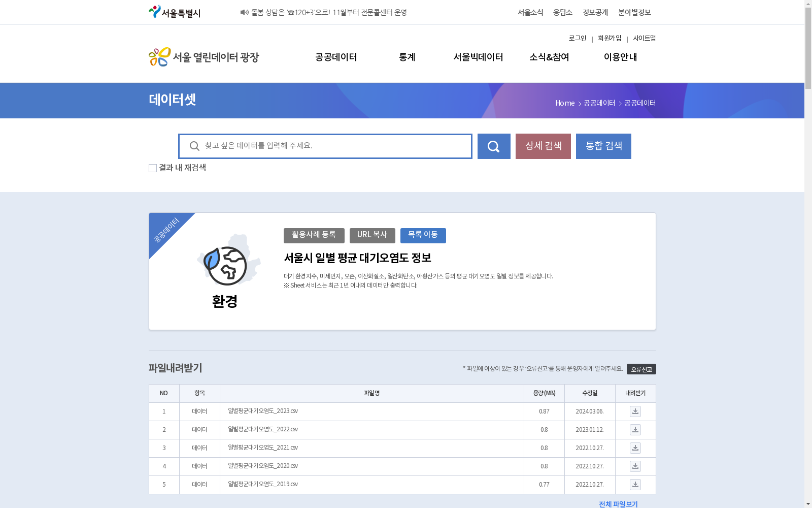Image resolution: width=812 pixels, height=508 pixels.
Task: Click the 목록 이동 button
Action: point(423,236)
